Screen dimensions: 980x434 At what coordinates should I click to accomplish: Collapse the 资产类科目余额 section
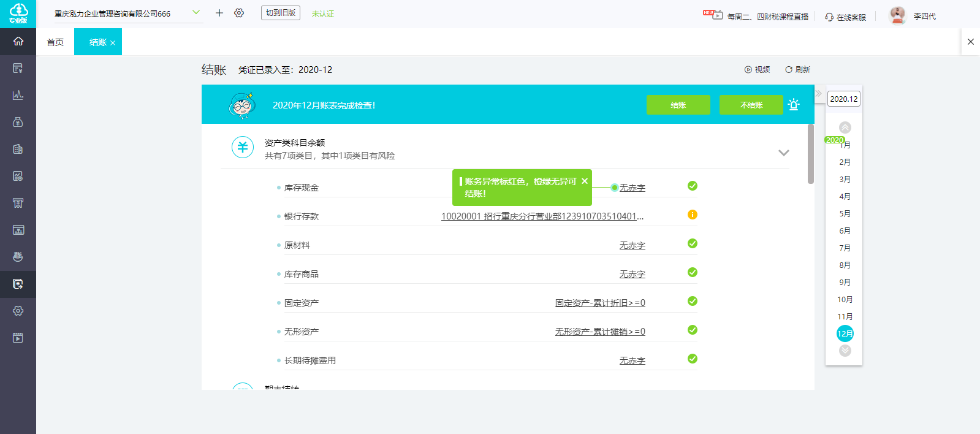point(783,153)
